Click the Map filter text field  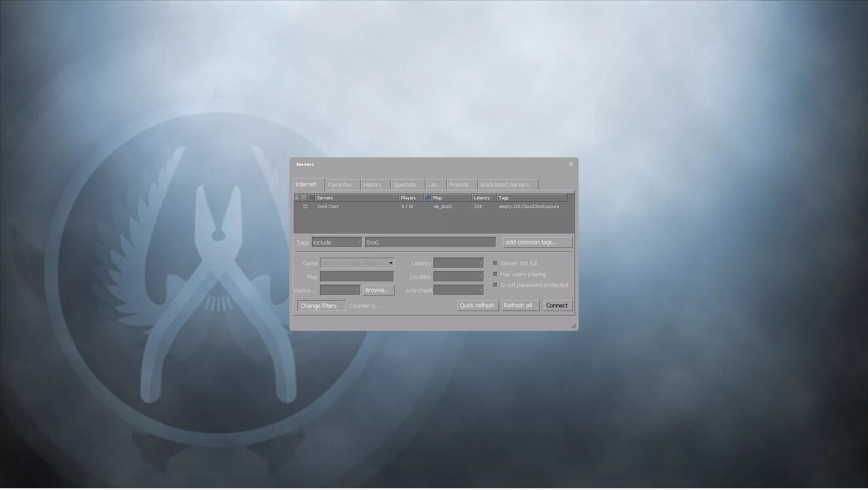pyautogui.click(x=357, y=277)
